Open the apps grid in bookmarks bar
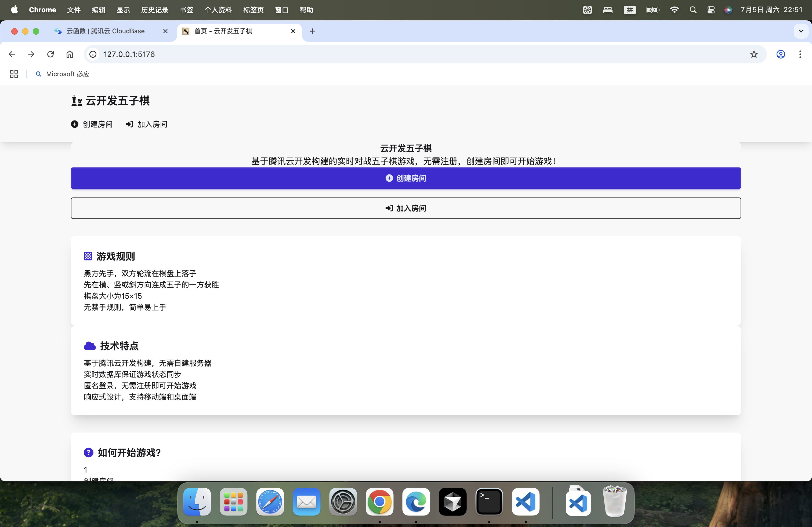812x527 pixels. tap(14, 74)
